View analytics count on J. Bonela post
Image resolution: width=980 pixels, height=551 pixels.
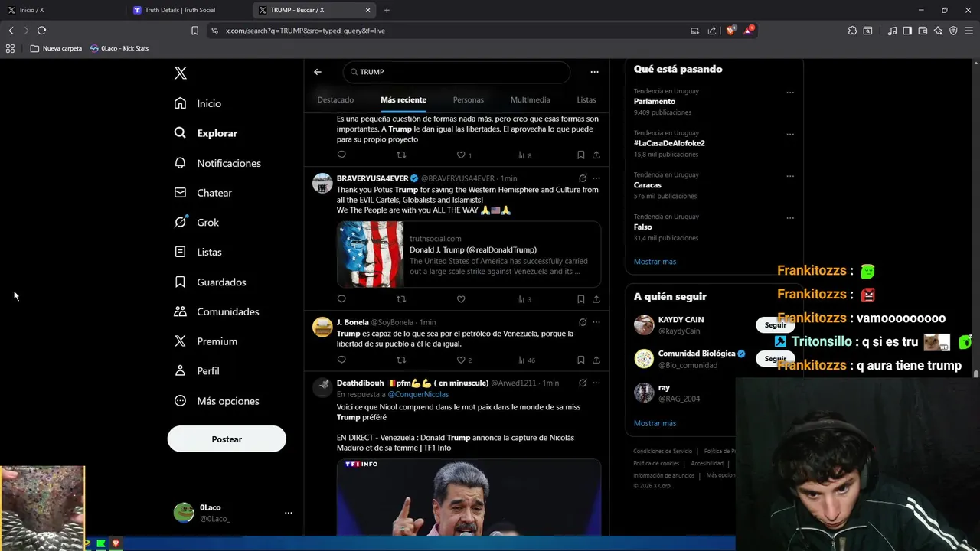pos(526,360)
